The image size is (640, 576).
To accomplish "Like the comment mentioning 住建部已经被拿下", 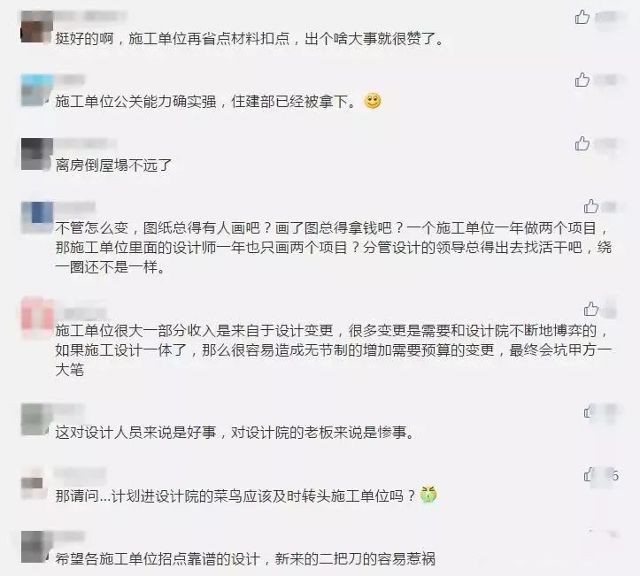I will pos(582,80).
